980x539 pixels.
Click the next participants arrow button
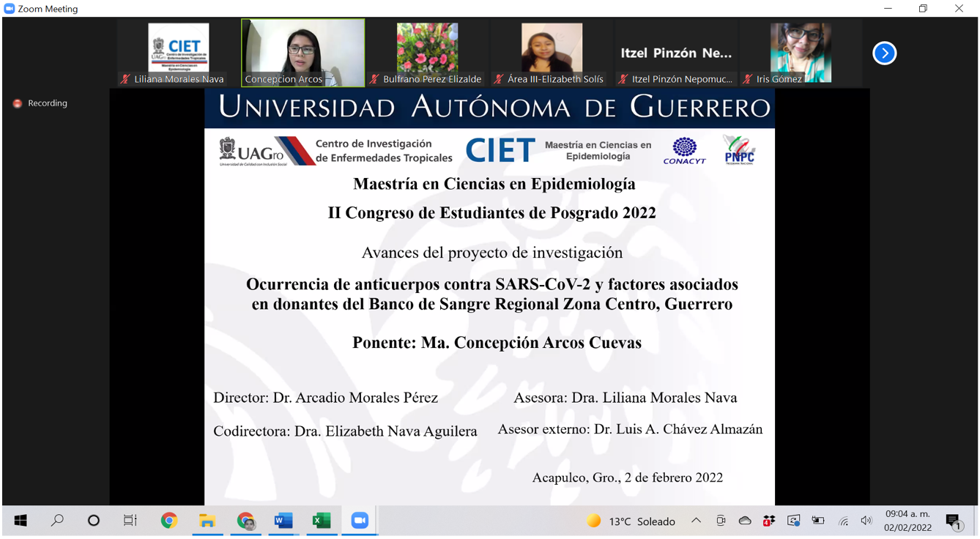coord(884,53)
